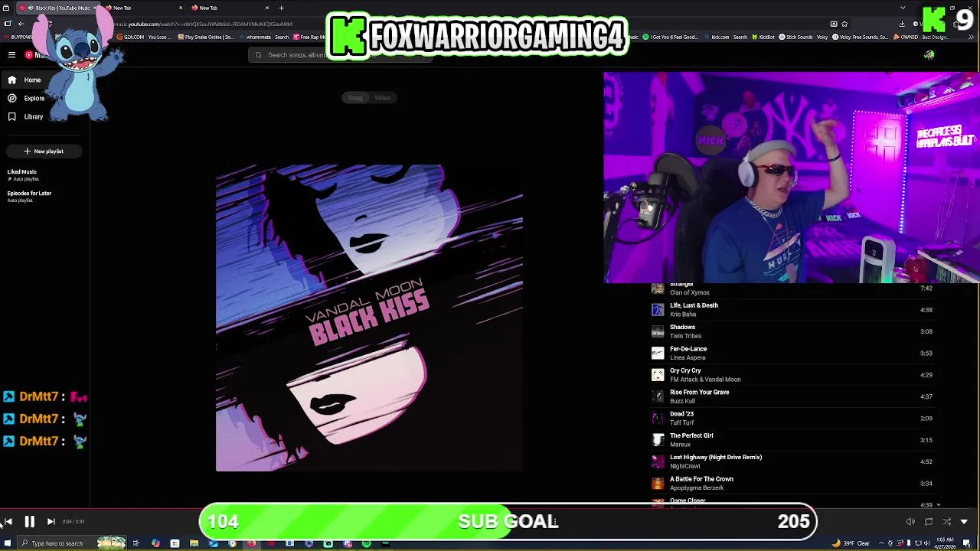The image size is (980, 551).
Task: Skip to the next track
Action: (51, 522)
